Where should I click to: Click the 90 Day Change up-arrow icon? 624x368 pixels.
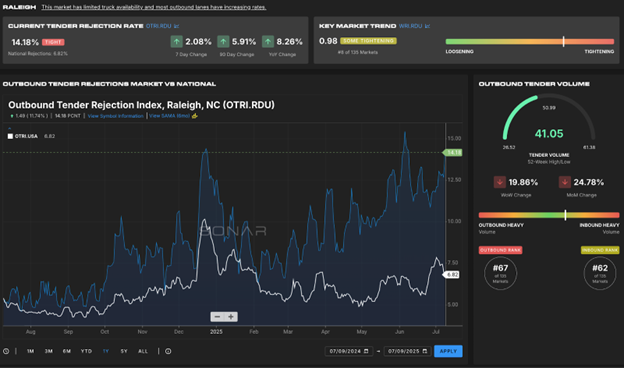pos(223,41)
